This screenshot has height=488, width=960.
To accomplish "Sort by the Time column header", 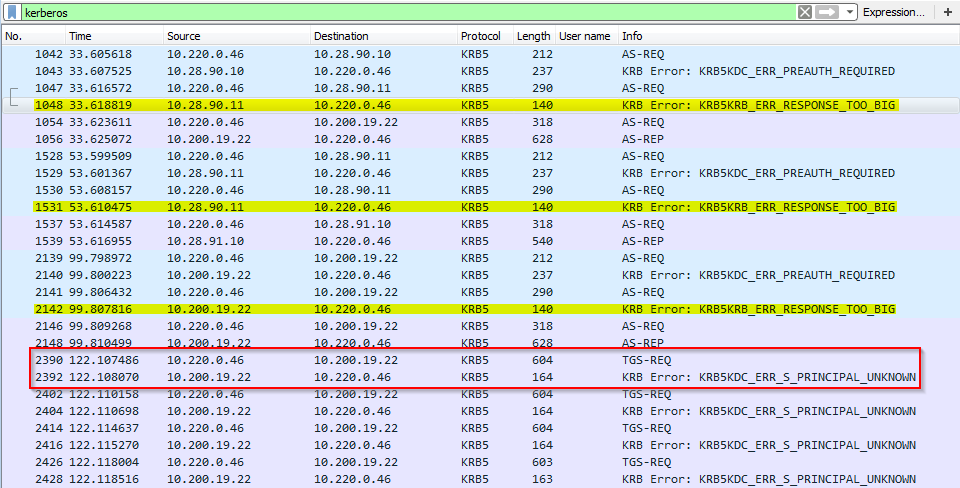I will pyautogui.click(x=114, y=36).
